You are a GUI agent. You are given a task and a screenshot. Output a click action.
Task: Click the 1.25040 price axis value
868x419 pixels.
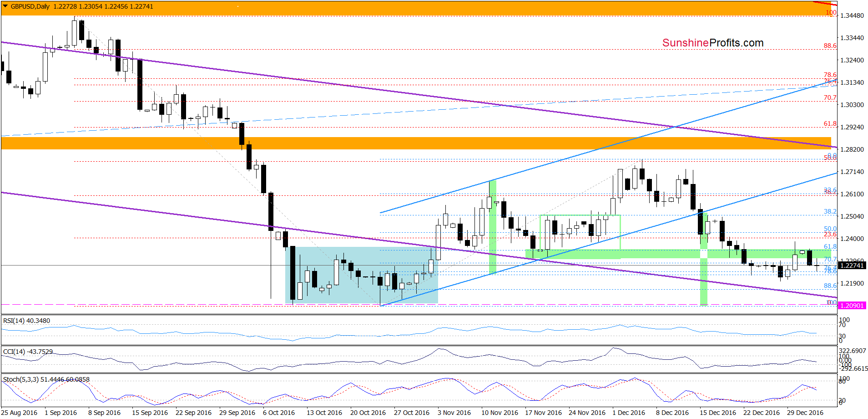[x=852, y=216]
